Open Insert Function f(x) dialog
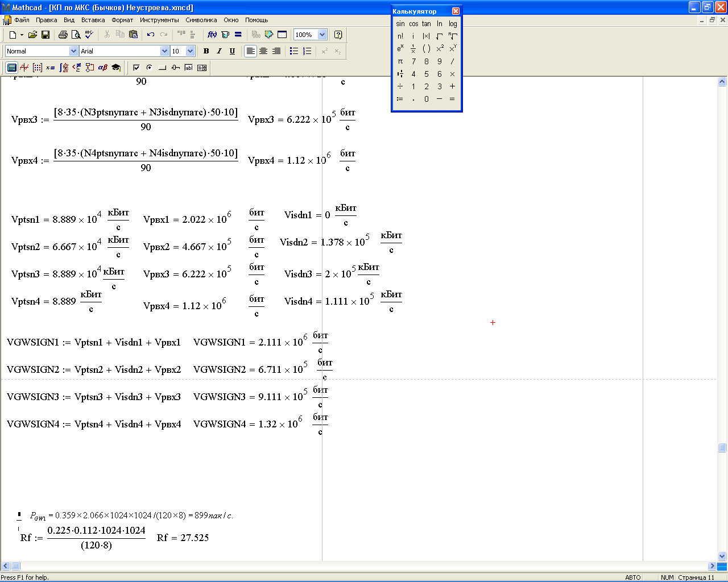Screen dimensions: 728x582 212,35
